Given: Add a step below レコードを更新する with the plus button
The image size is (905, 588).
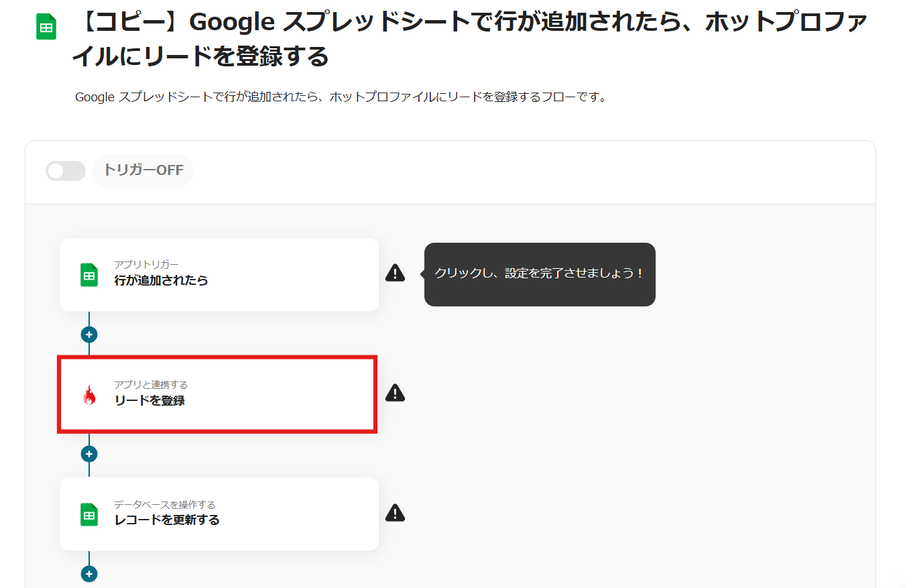Looking at the screenshot, I should pos(89,574).
